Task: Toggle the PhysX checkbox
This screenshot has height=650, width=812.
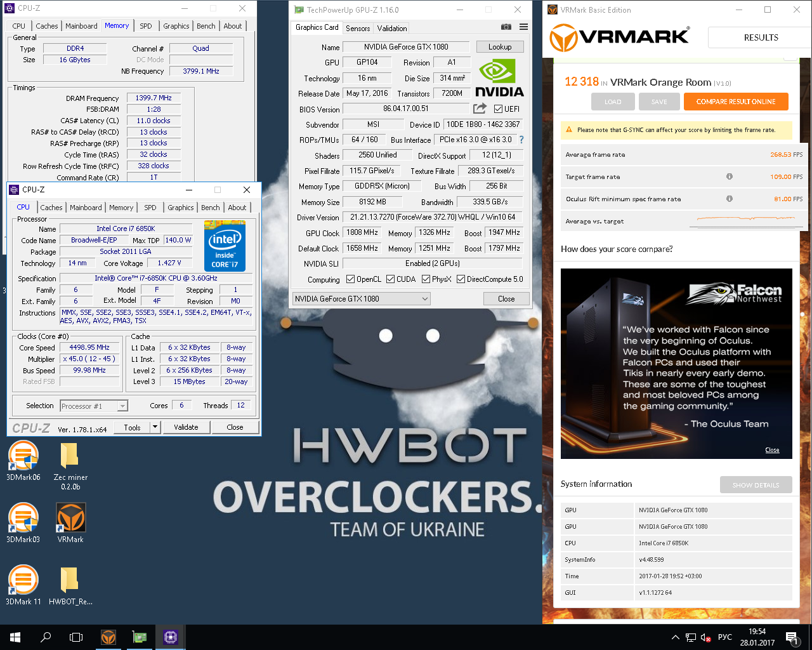Action: [426, 279]
